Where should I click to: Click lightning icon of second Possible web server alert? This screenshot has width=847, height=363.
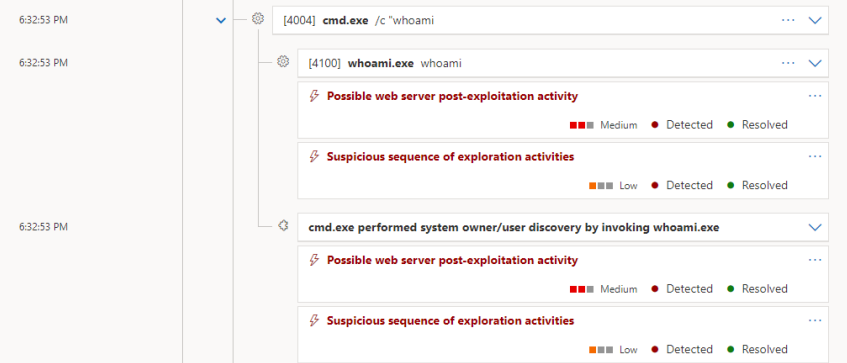[314, 260]
